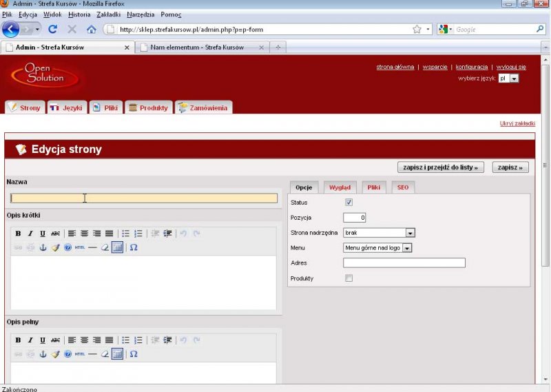Click the italic icon in Opis krótki toolbar
Viewport: 551px width, 392px height.
(30, 234)
